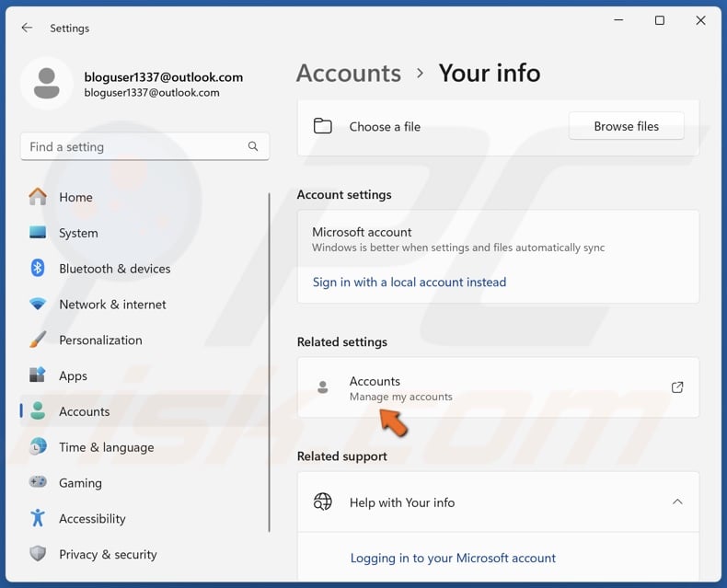The width and height of the screenshot is (727, 588).
Task: Click the sidebar vertical scrollbar
Action: (269, 363)
